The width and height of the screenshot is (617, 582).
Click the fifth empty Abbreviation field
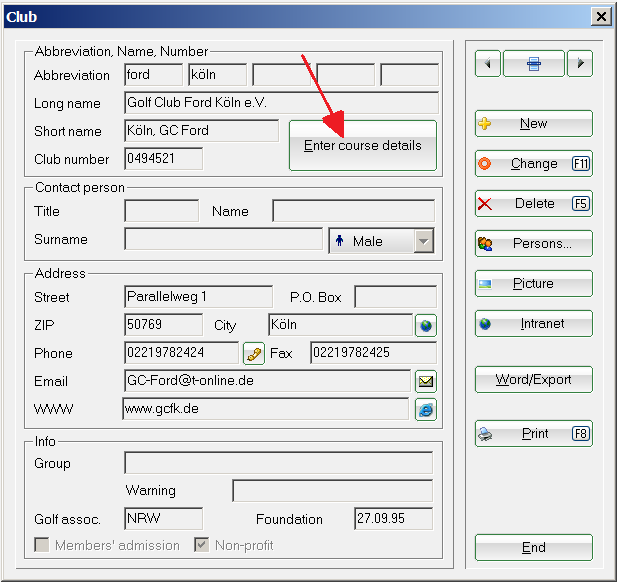[409, 74]
